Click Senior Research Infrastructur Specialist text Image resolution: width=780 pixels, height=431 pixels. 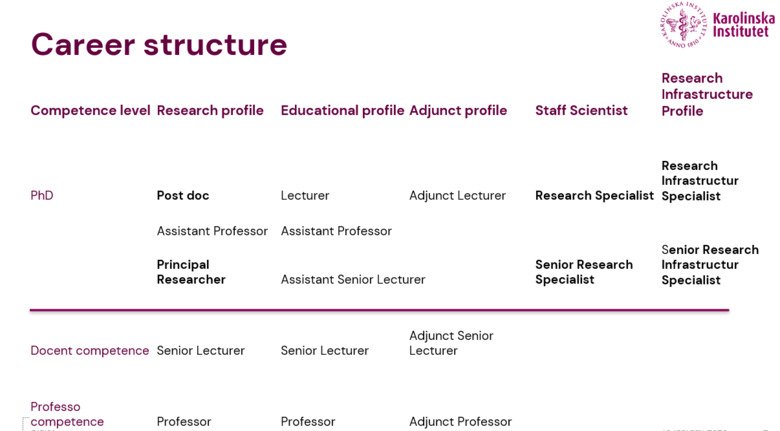click(x=710, y=265)
